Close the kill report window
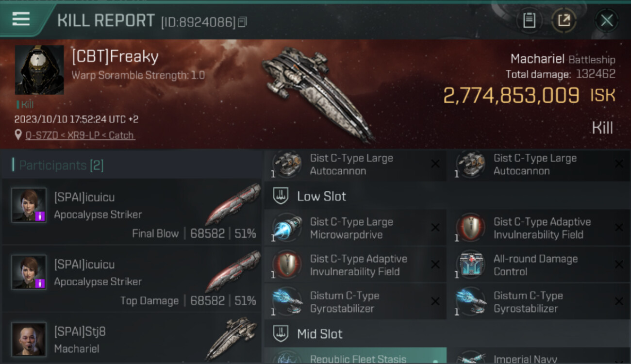Screen dimensions: 631x364 [x=607, y=20]
